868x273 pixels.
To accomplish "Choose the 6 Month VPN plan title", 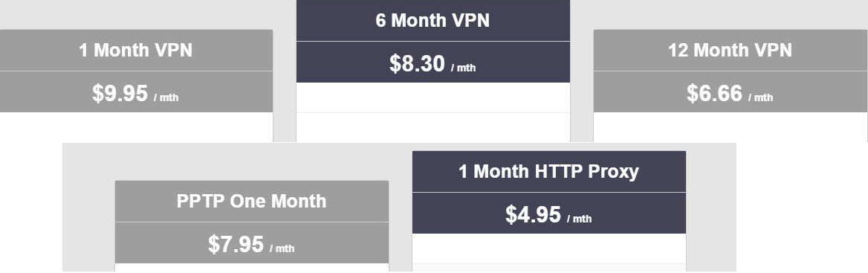I will click(x=433, y=21).
